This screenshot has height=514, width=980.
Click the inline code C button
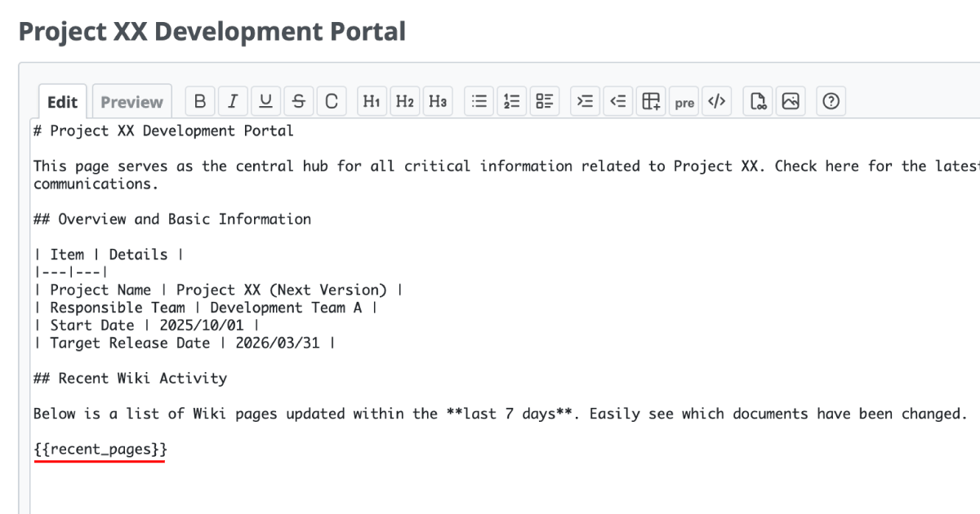pyautogui.click(x=332, y=101)
